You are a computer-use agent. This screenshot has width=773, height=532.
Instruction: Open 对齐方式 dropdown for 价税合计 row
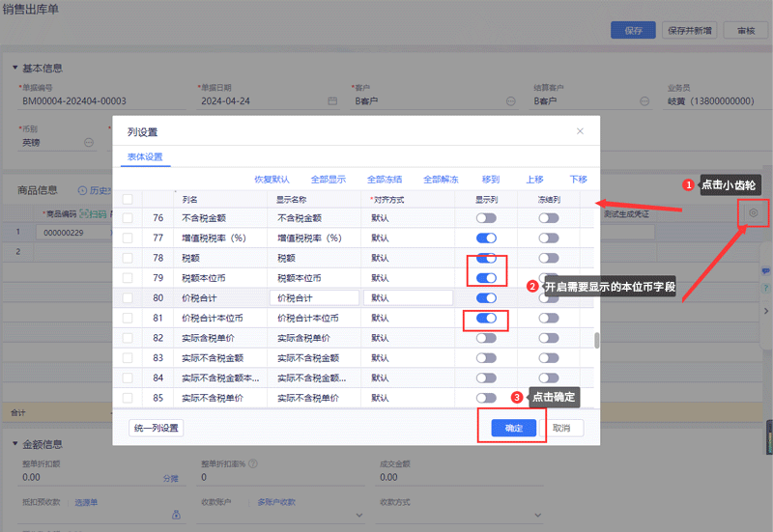tap(408, 298)
